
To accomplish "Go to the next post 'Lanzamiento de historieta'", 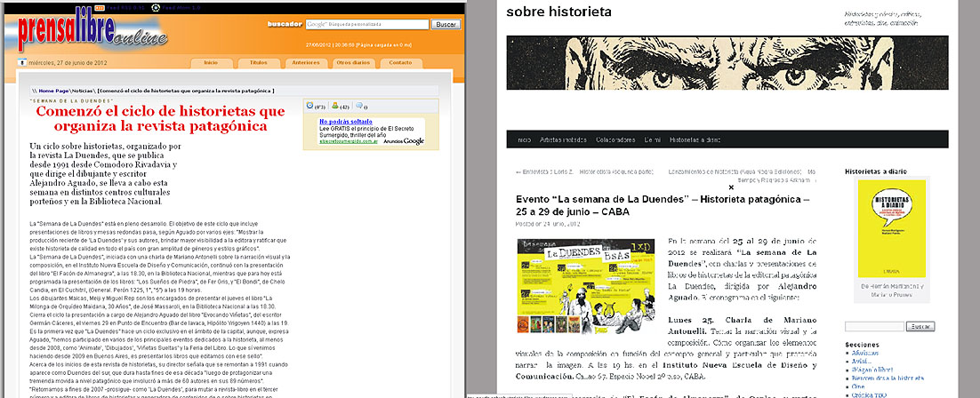I will [743, 176].
